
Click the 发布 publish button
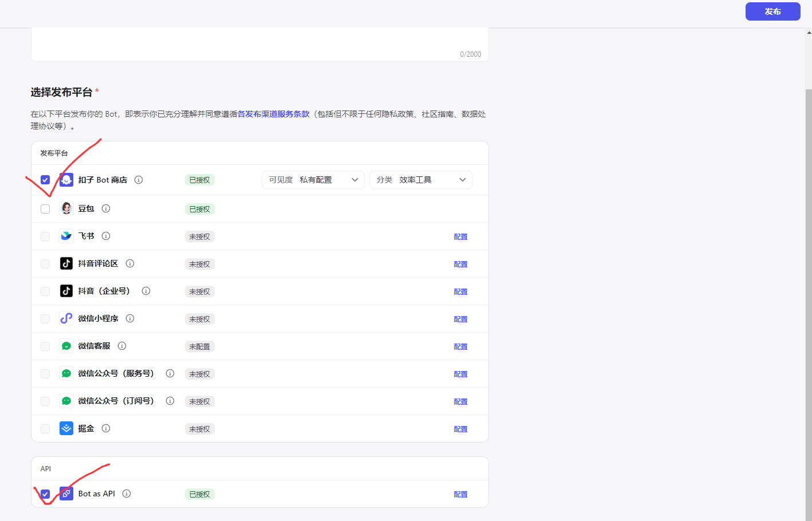pyautogui.click(x=772, y=11)
